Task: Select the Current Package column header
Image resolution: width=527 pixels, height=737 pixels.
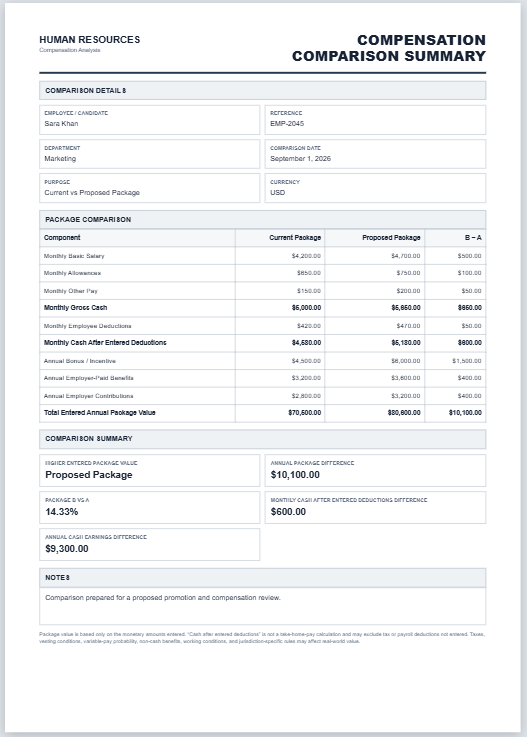Action: [x=295, y=238]
